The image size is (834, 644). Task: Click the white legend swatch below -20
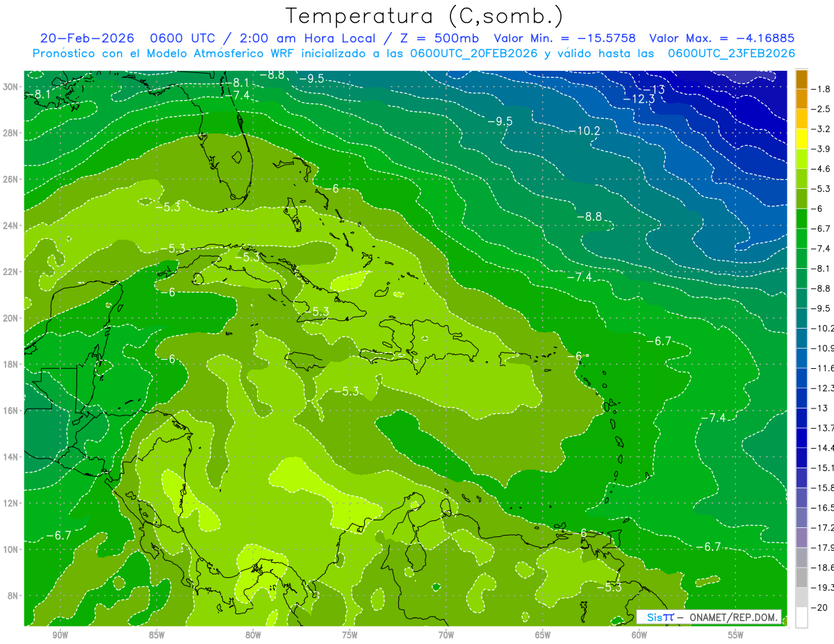[x=801, y=617]
